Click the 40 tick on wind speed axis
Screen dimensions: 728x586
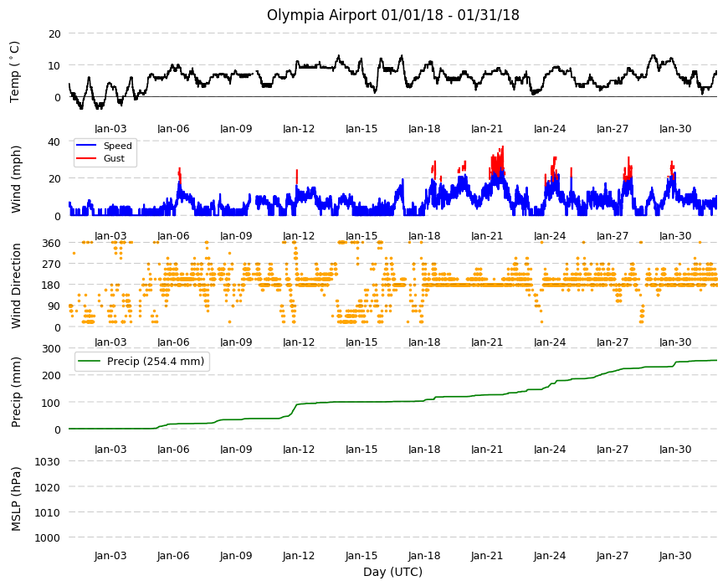point(54,141)
